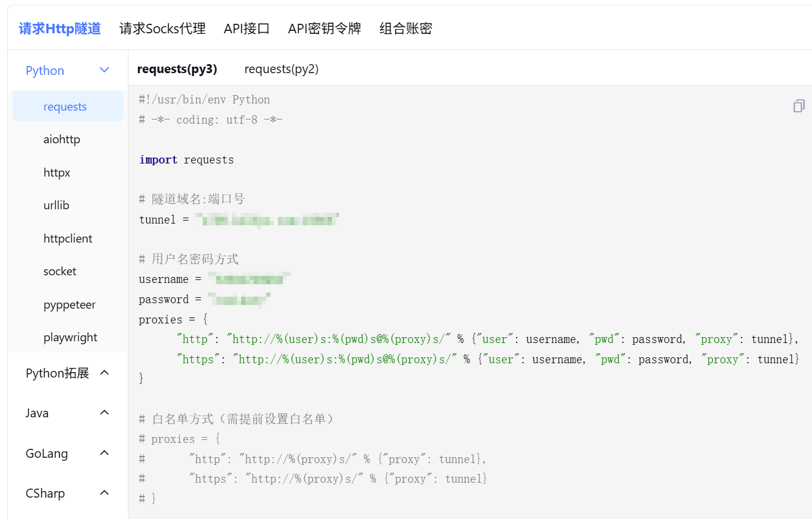The image size is (812, 519).
Task: Copy the code sample with copy icon
Action: point(798,106)
